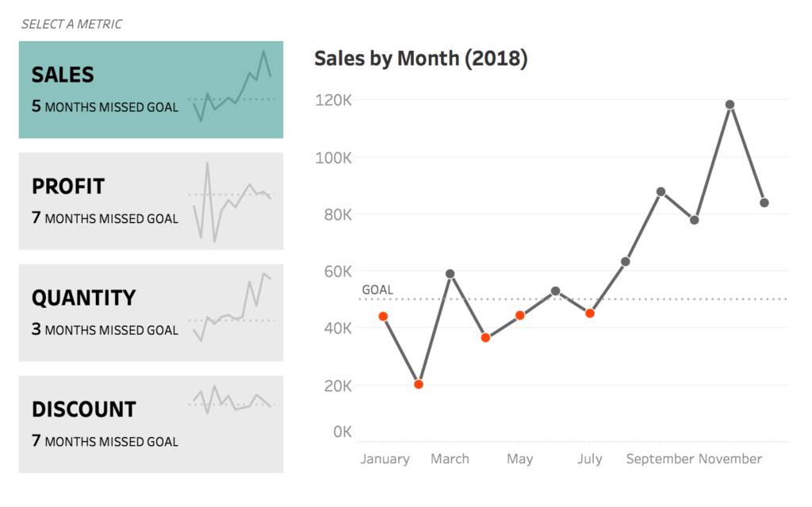Expand details for February's lowest data point
Image resolution: width=812 pixels, height=507 pixels.
(x=418, y=384)
